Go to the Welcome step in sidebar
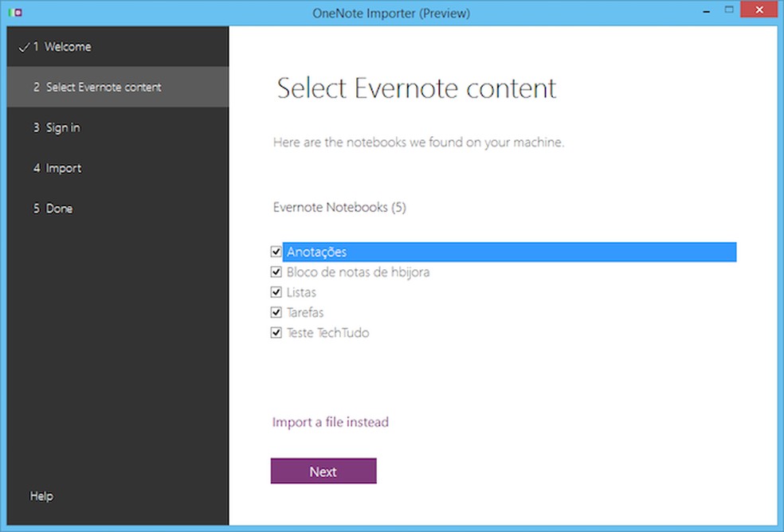 point(118,46)
